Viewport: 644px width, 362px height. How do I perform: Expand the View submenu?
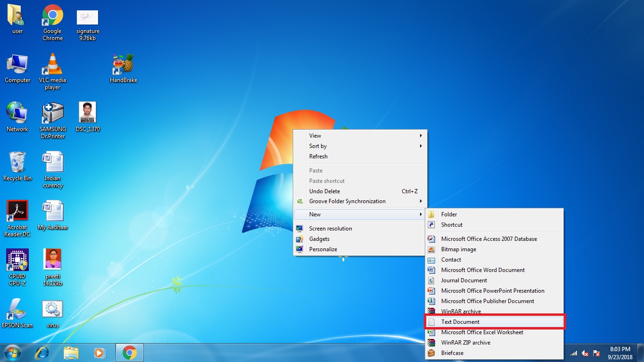pyautogui.click(x=360, y=136)
